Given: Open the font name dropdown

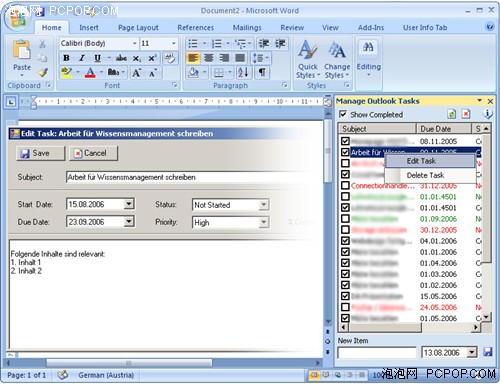Looking at the screenshot, I should click(135, 43).
